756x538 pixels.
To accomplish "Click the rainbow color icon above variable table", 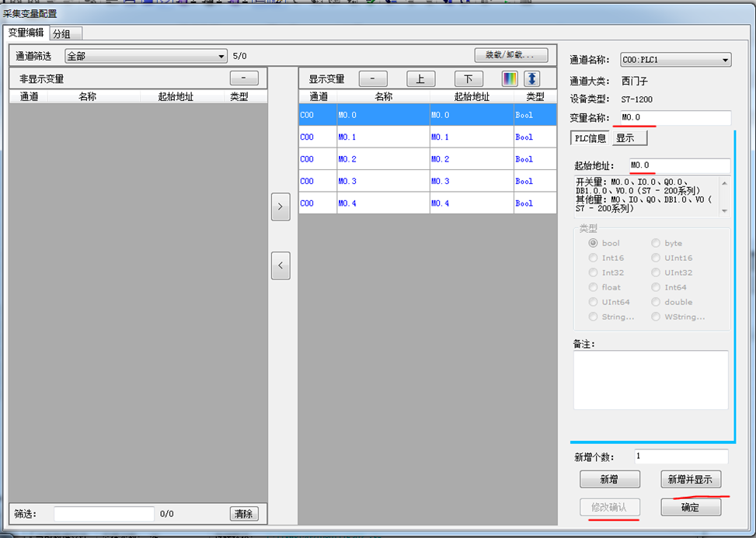I will point(509,78).
